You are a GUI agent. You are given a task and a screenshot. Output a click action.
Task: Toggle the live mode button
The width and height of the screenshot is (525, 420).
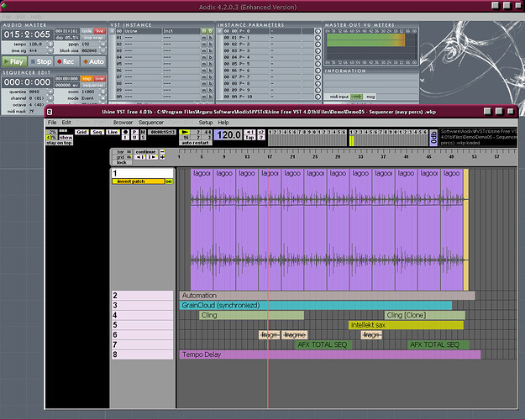99,30
